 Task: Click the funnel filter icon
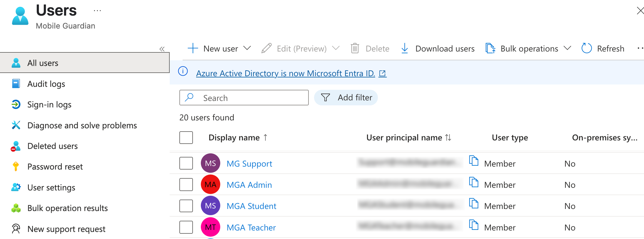(325, 97)
